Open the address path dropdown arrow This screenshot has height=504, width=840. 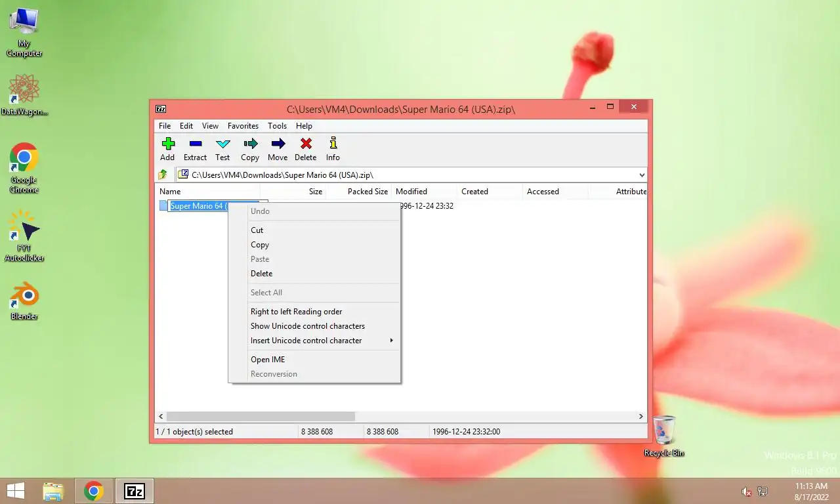pos(642,175)
